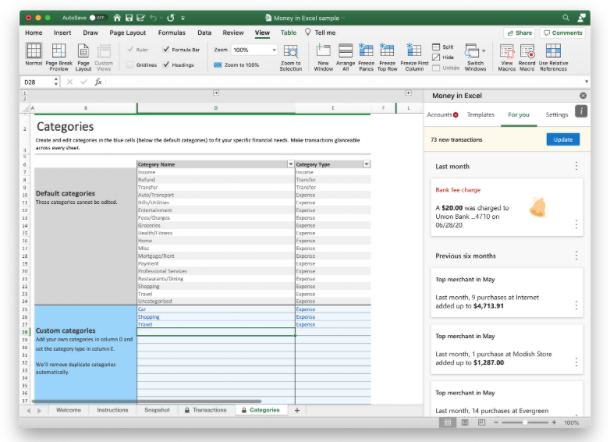This screenshot has height=442, width=608.
Task: Freeze First Column
Action: tap(415, 57)
